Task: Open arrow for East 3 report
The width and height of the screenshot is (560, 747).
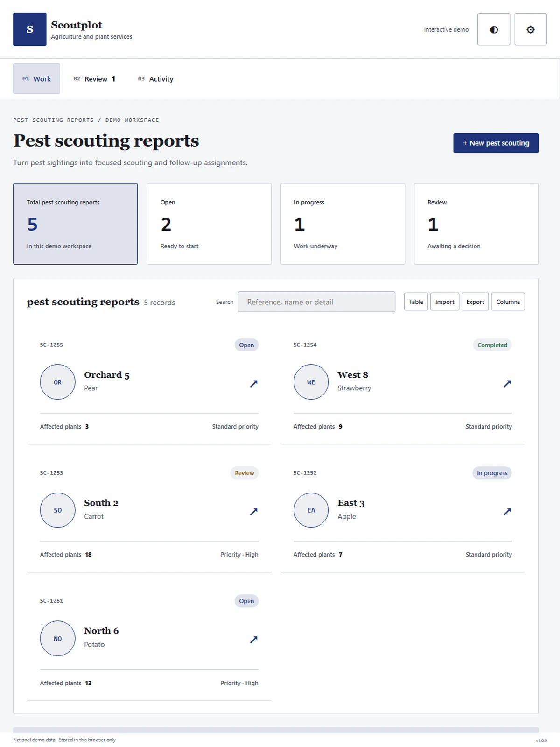Action: coord(507,511)
